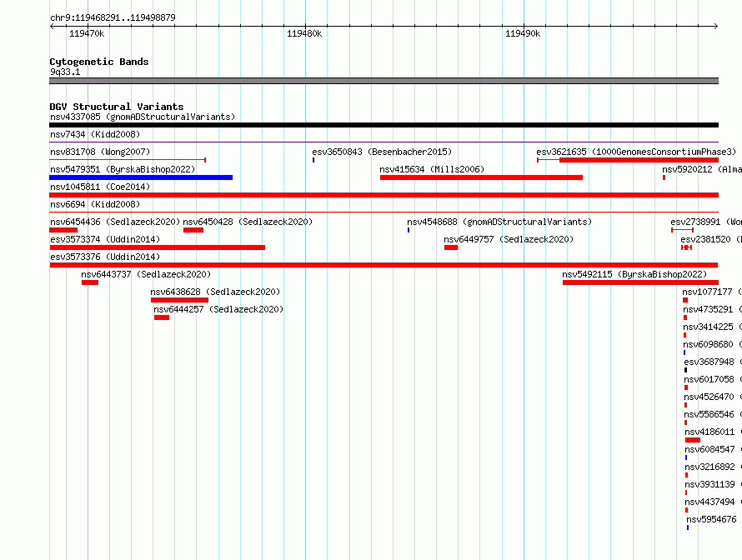Click the 119470k ruler tick label
Image resolution: width=742 pixels, height=560 pixels.
pos(87,33)
